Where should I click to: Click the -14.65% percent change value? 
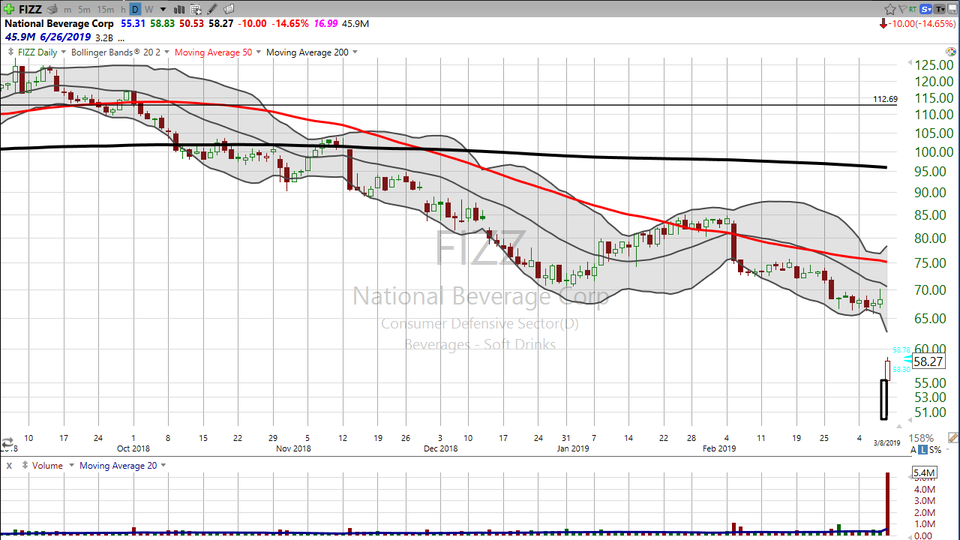coord(290,23)
